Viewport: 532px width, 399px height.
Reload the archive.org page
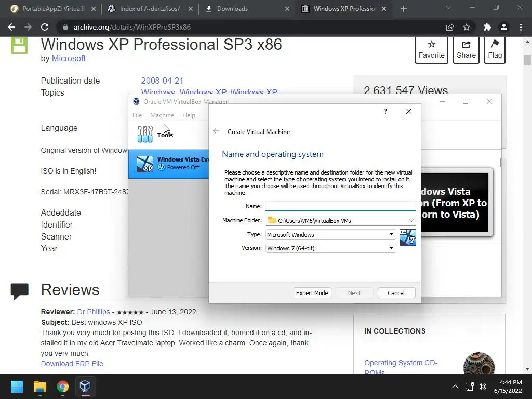point(45,27)
